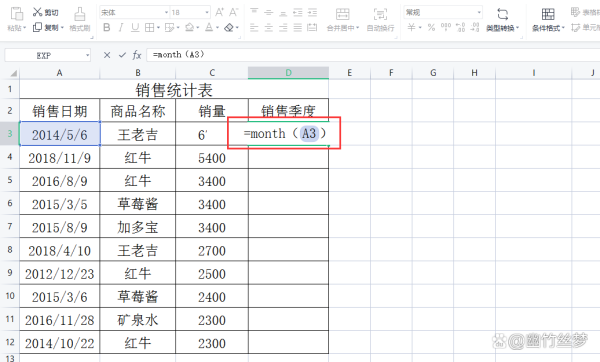Copy selection with the 复制 button
600x362 pixels.
click(x=46, y=28)
